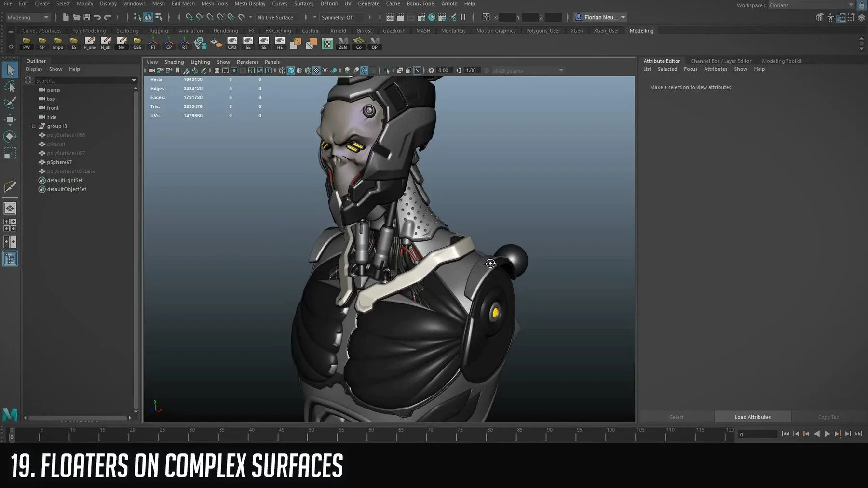Choose the Rotate tool in toolbox
Viewport: 868px width, 488px height.
coord(10,136)
